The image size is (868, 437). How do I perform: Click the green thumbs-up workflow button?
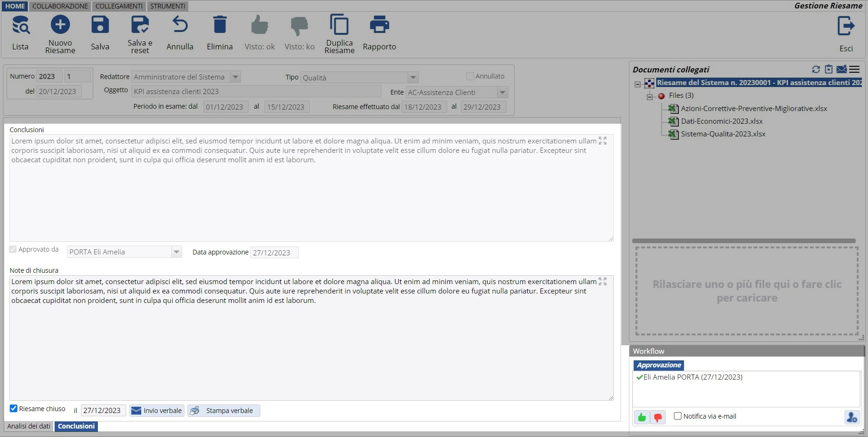[x=642, y=417]
